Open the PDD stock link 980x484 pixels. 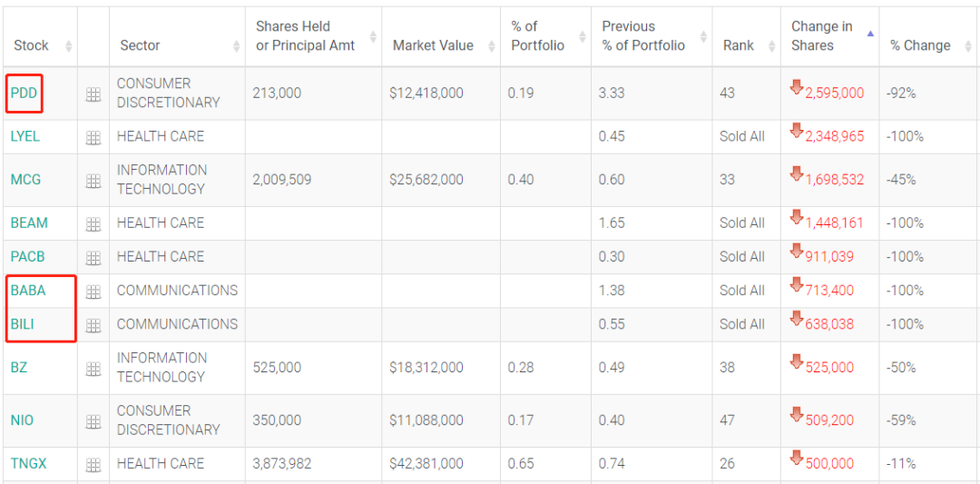pyautogui.click(x=24, y=93)
